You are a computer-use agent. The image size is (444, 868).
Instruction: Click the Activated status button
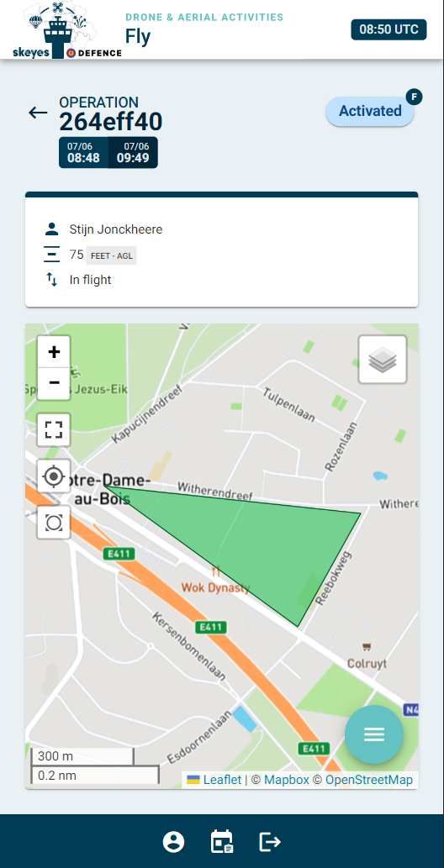point(370,111)
